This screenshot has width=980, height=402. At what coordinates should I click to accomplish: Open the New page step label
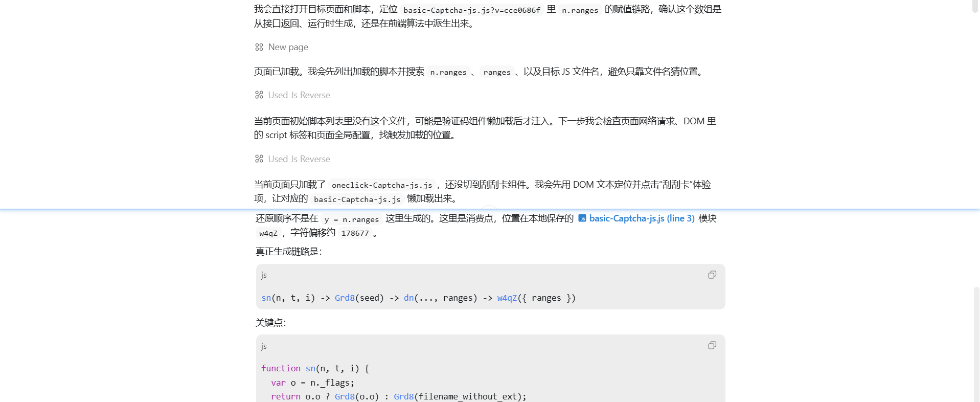288,47
